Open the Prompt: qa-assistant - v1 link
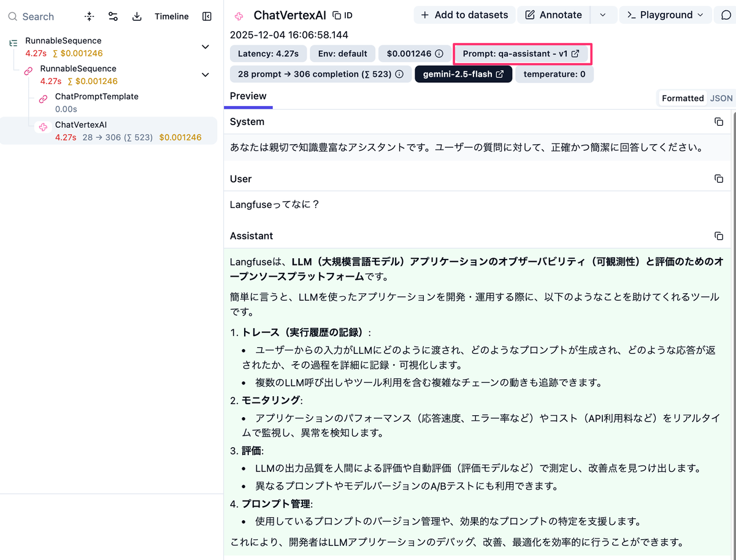The image size is (736, 560). [x=521, y=54]
